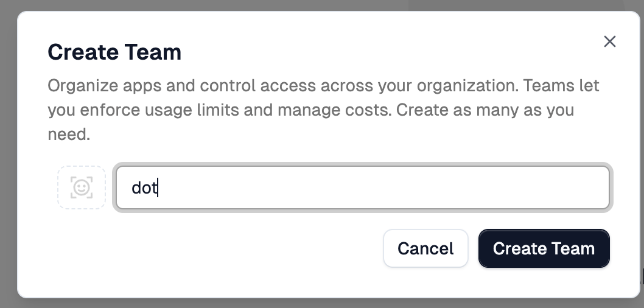Select the dashed-outline emoji icon button
This screenshot has height=308, width=644.
(x=82, y=187)
